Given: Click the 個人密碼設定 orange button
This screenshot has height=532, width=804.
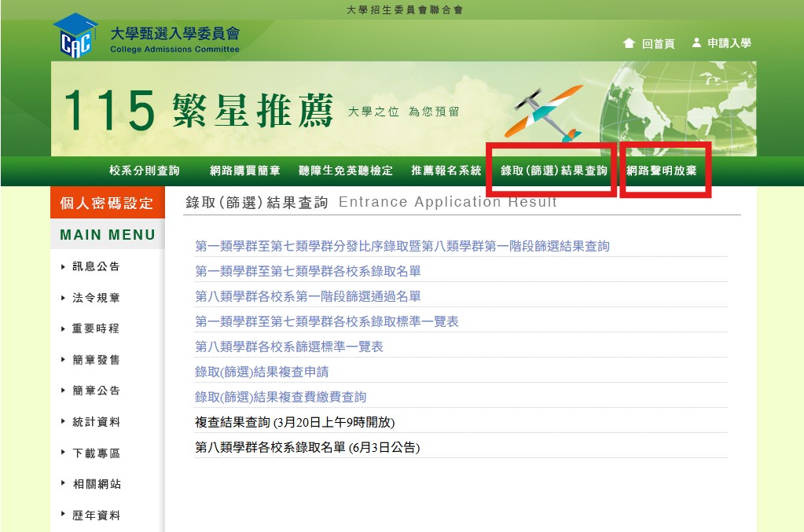Looking at the screenshot, I should (107, 203).
